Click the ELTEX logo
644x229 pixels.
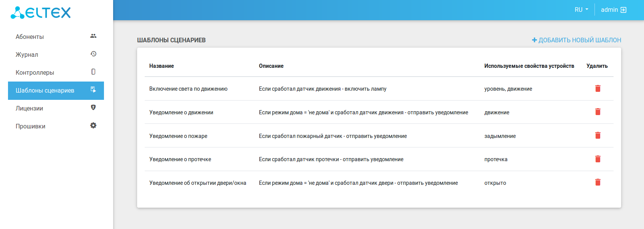[41, 13]
